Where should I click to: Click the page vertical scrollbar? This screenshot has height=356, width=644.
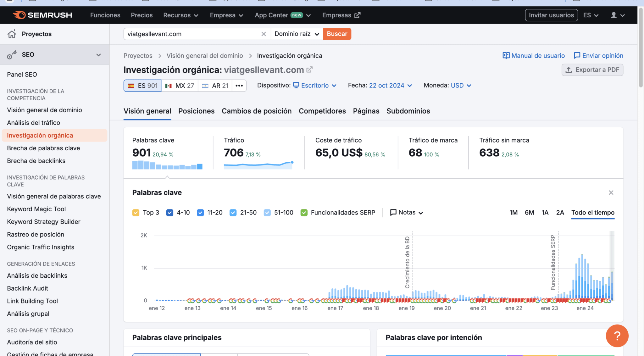pos(641,47)
